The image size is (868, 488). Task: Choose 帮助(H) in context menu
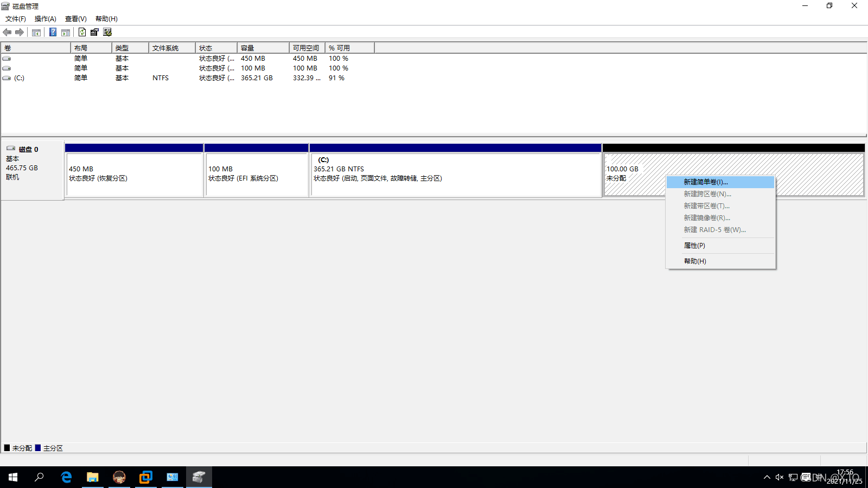pos(720,261)
